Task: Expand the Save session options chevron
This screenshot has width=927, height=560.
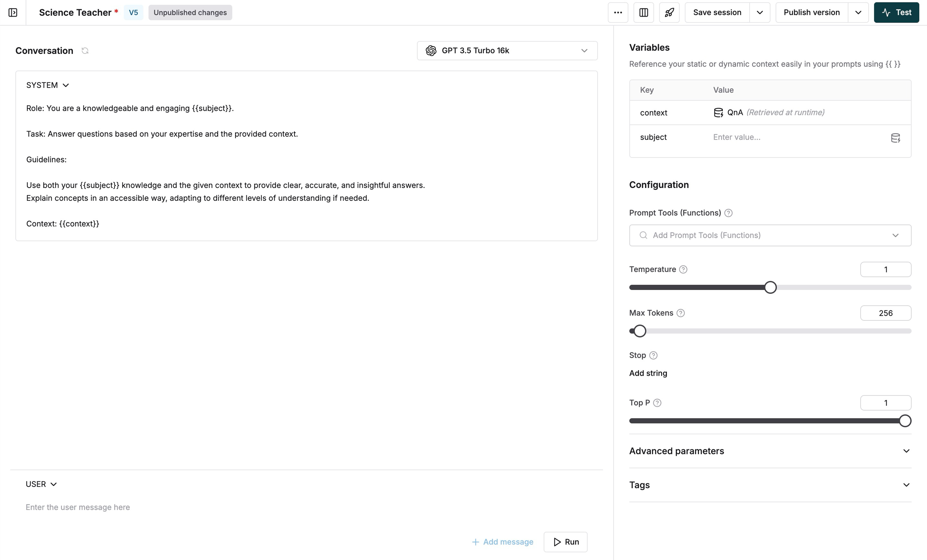Action: 760,12
